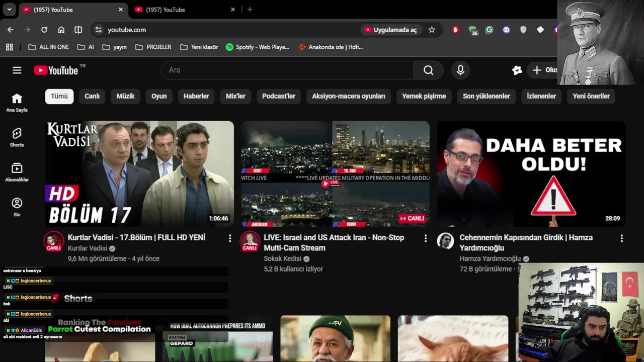This screenshot has width=644, height=362.
Task: Select Aksiyon-macera oyunları filter chip
Action: point(349,96)
